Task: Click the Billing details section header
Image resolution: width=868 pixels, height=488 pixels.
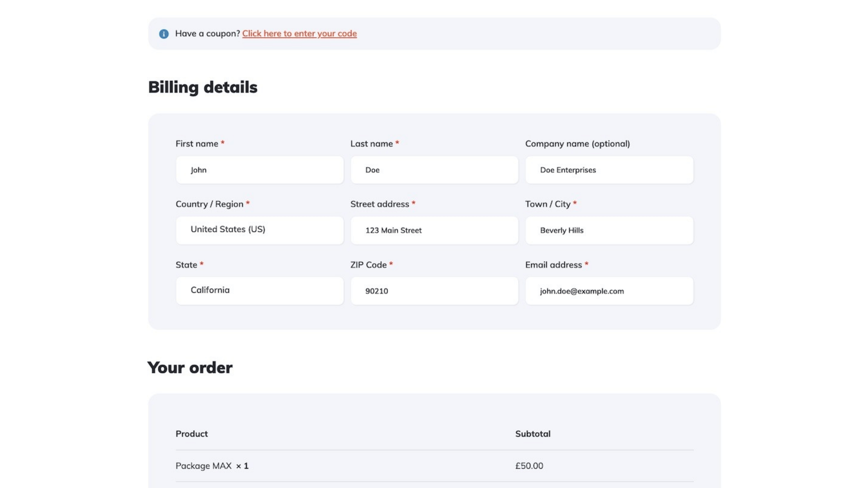Action: pos(203,86)
